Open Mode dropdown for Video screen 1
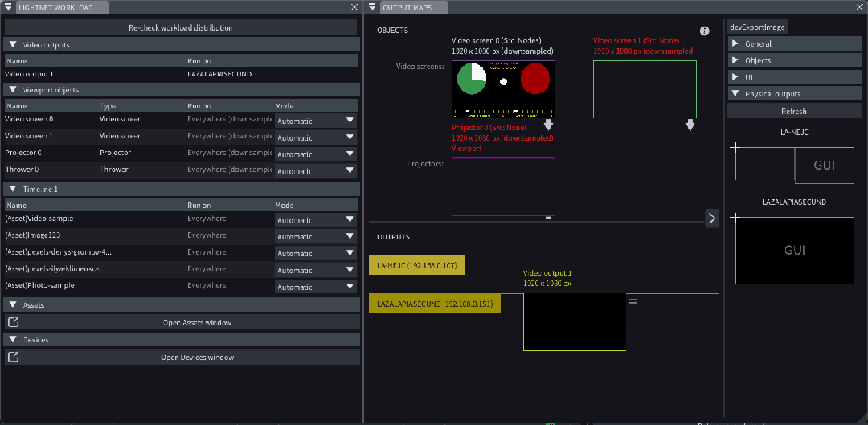 tap(316, 137)
